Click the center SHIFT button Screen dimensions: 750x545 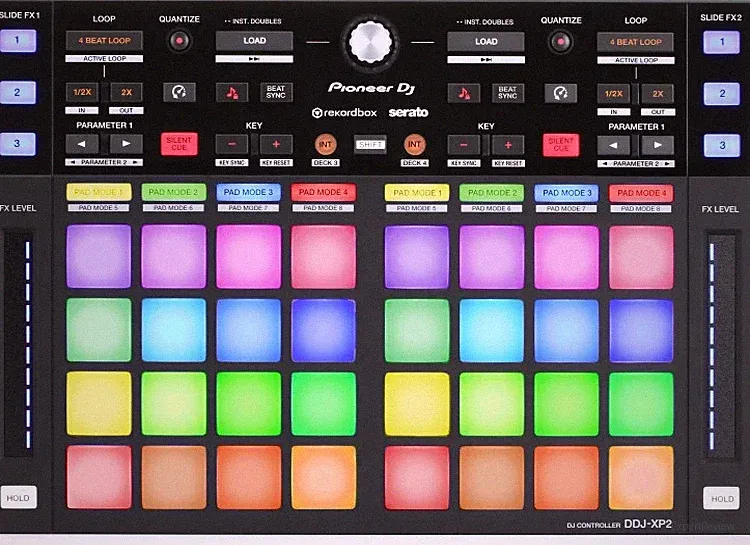pyautogui.click(x=370, y=145)
